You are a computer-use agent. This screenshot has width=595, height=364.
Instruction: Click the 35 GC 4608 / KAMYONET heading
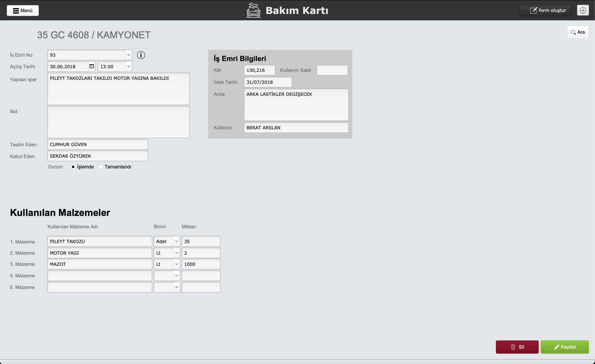94,35
